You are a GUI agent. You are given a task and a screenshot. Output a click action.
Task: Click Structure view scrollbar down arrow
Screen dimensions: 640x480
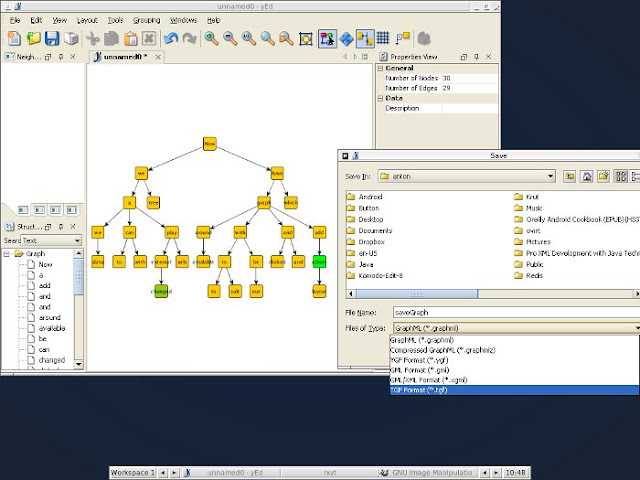click(x=78, y=364)
